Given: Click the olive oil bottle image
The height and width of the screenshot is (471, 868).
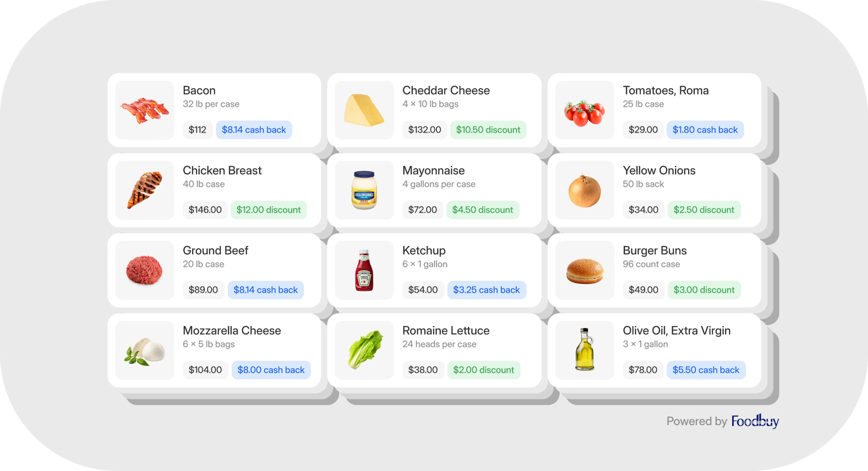Looking at the screenshot, I should pyautogui.click(x=584, y=350).
